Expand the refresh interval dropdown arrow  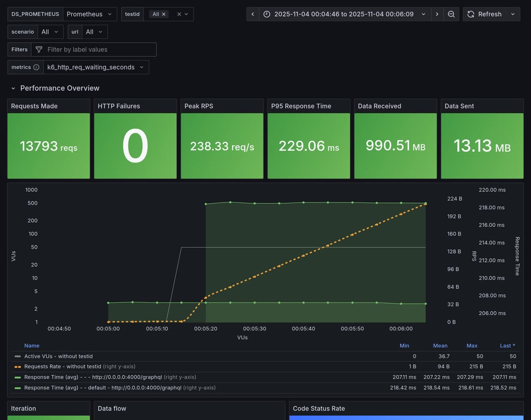click(512, 14)
